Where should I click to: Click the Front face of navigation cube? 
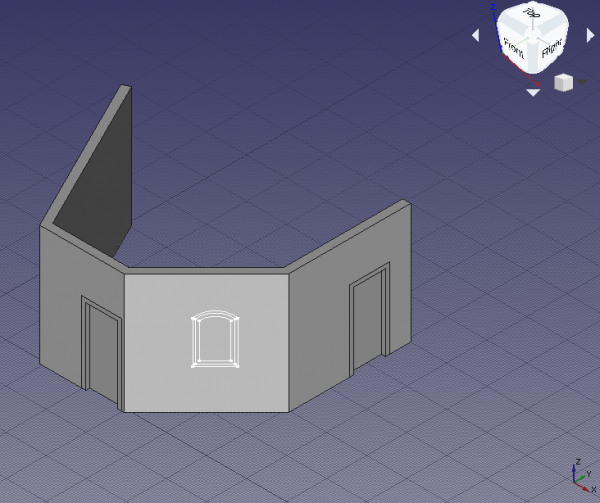pos(514,50)
